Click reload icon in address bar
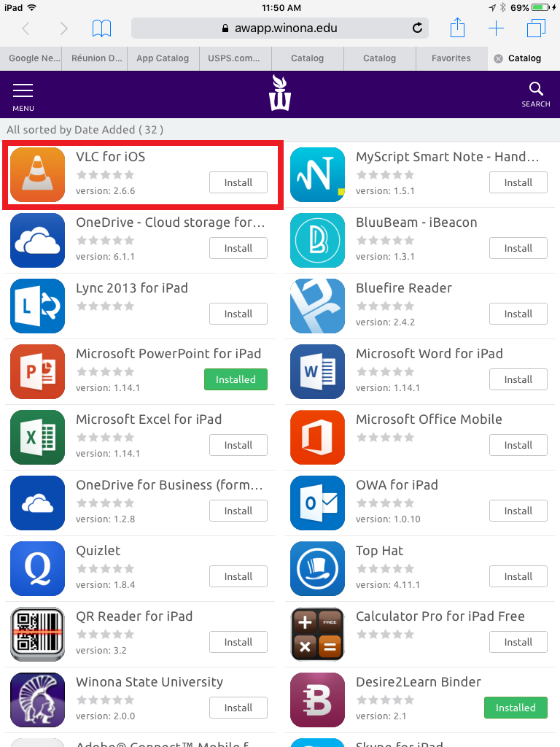Viewport: 560px width, 747px height. click(x=417, y=28)
